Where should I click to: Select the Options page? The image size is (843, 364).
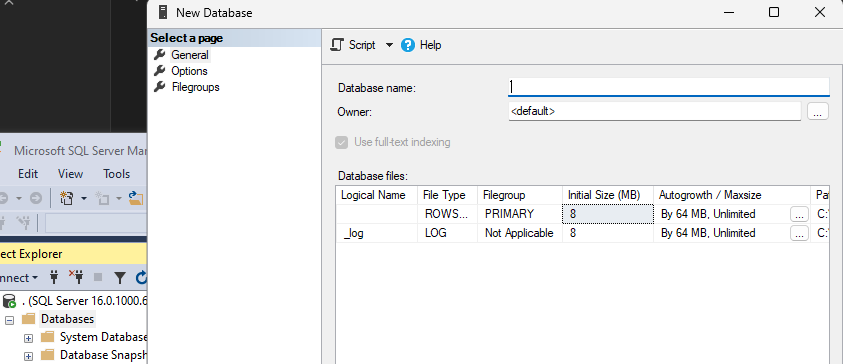pos(189,71)
